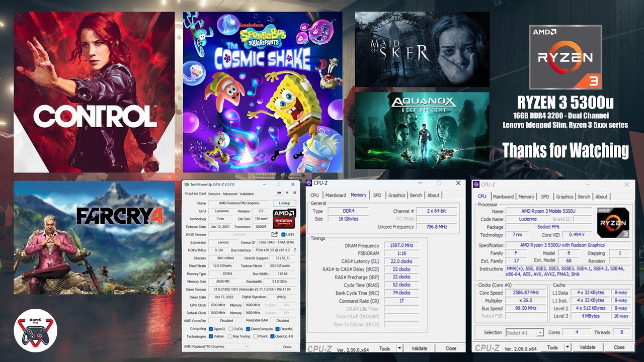Viewport: 644px width, 362px height.
Task: Click the SpongeBob Cosmic Shake cover thumbnail
Action: click(263, 92)
